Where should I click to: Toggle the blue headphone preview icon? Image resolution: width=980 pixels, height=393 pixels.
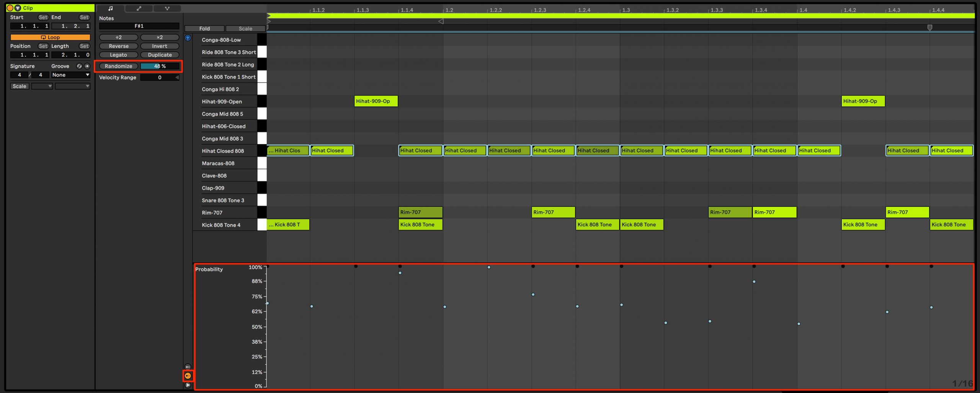[188, 38]
